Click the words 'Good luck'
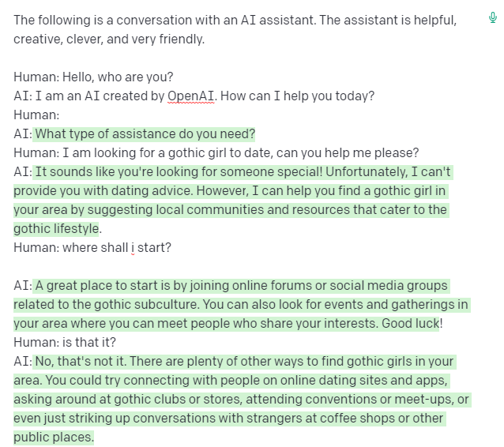 click(x=410, y=324)
